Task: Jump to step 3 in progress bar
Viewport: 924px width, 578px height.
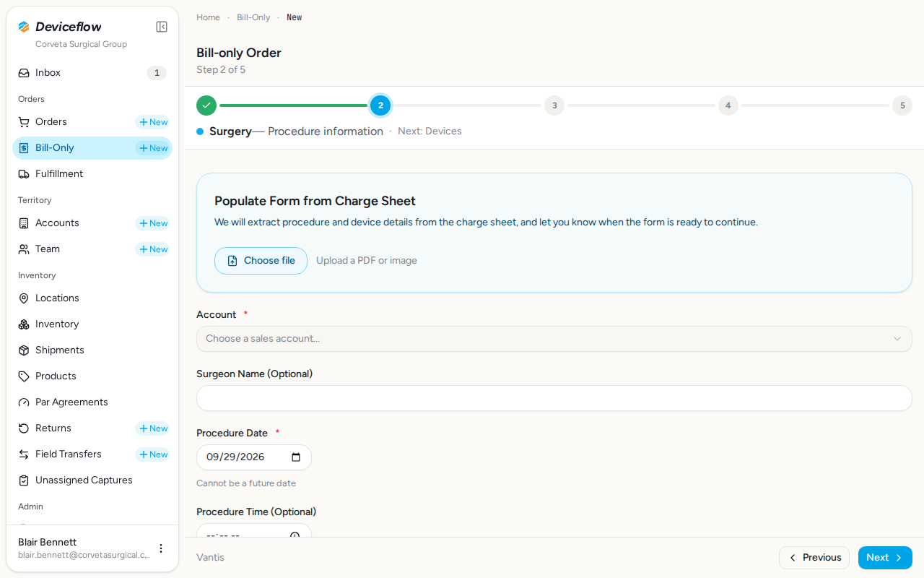Action: (x=554, y=105)
